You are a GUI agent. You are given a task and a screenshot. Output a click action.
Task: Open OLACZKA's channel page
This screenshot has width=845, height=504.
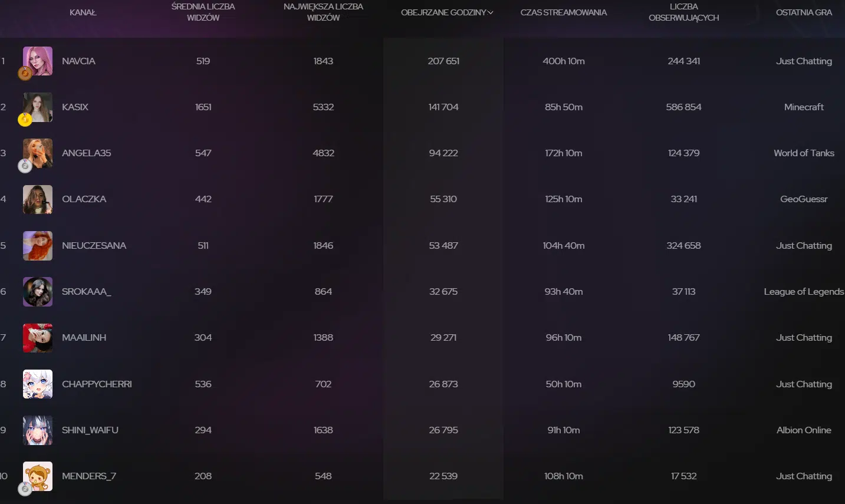click(x=84, y=199)
